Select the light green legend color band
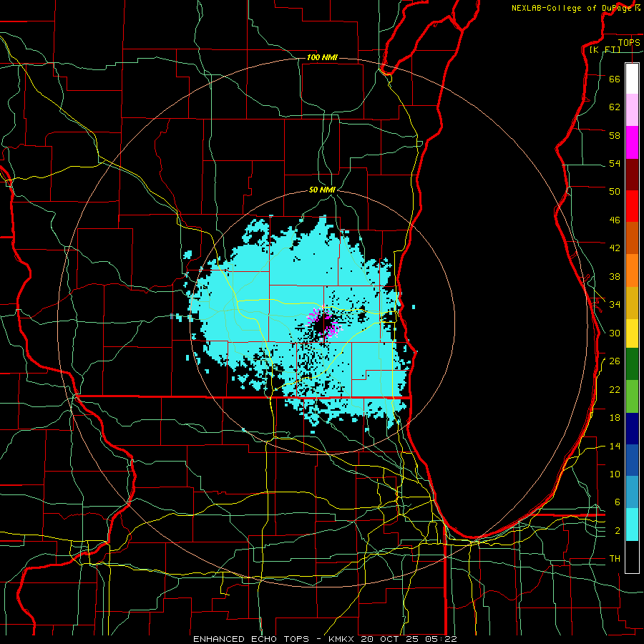This screenshot has height=644, width=644. coord(632,396)
